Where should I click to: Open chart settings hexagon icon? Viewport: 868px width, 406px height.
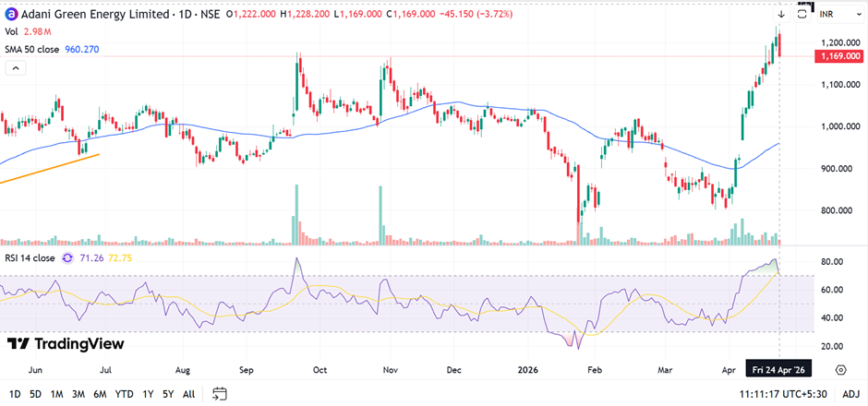coord(841,369)
